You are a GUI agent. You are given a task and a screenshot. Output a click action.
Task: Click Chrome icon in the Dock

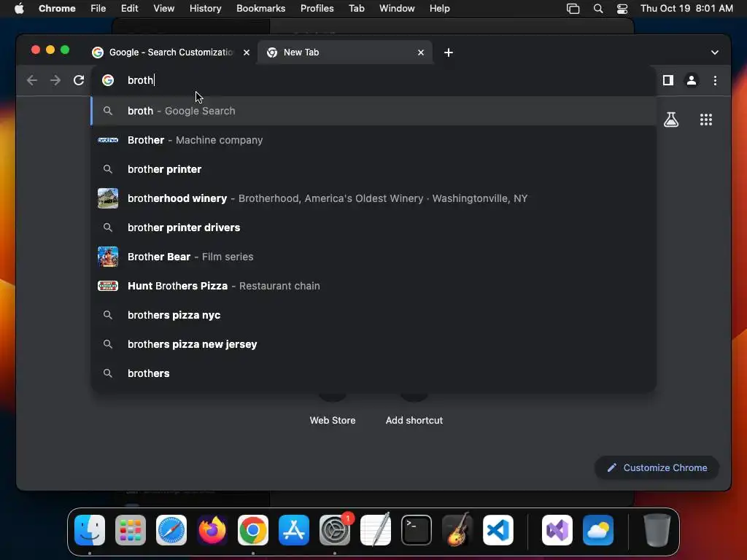coord(253,530)
